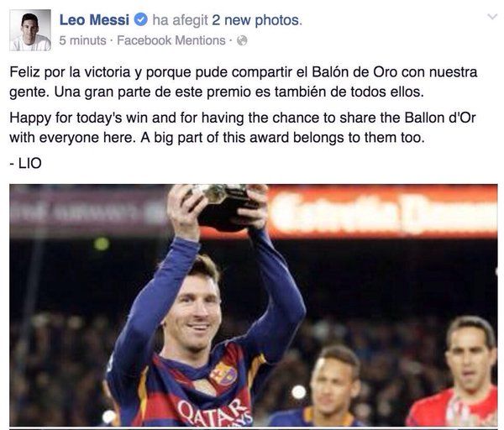Image resolution: width=504 pixels, height=430 pixels.
Task: Click the Barcelona crest on the jersey
Action: (x=223, y=374)
